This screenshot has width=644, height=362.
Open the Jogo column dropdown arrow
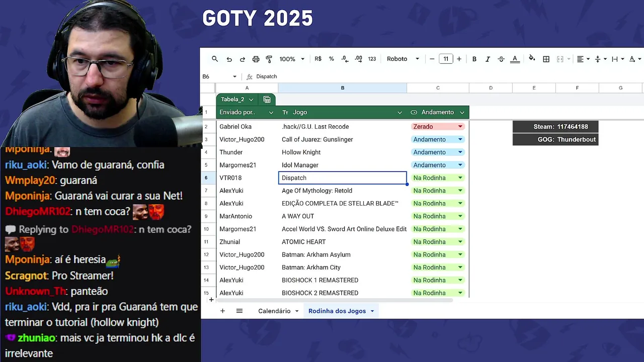(400, 112)
